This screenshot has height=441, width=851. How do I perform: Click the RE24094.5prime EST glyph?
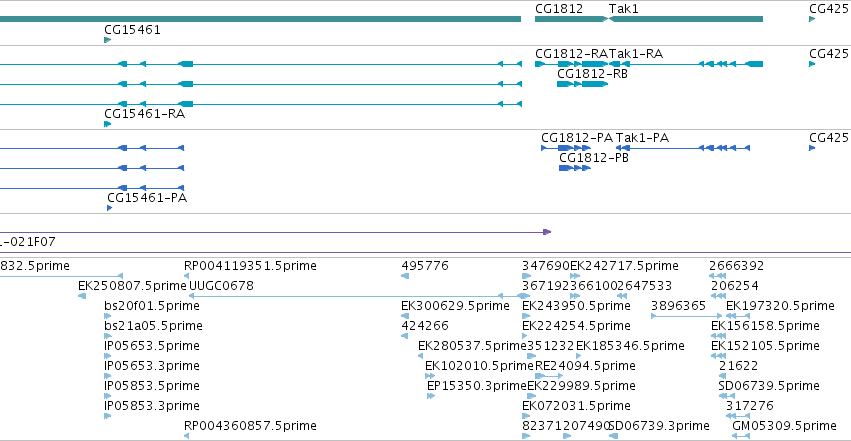549,376
